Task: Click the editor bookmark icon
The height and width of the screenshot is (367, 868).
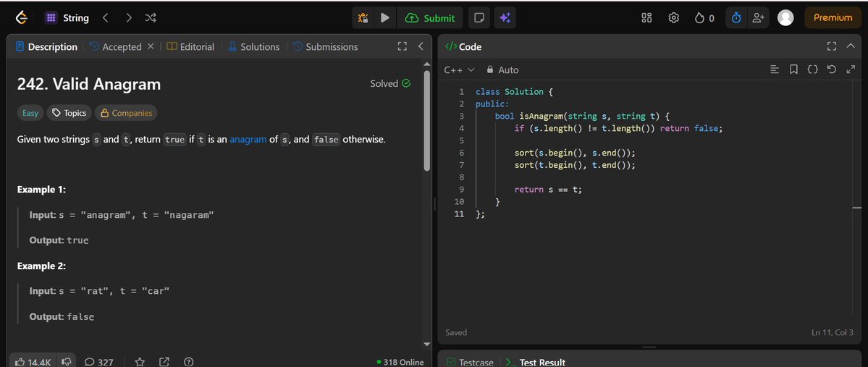Action: coord(793,69)
